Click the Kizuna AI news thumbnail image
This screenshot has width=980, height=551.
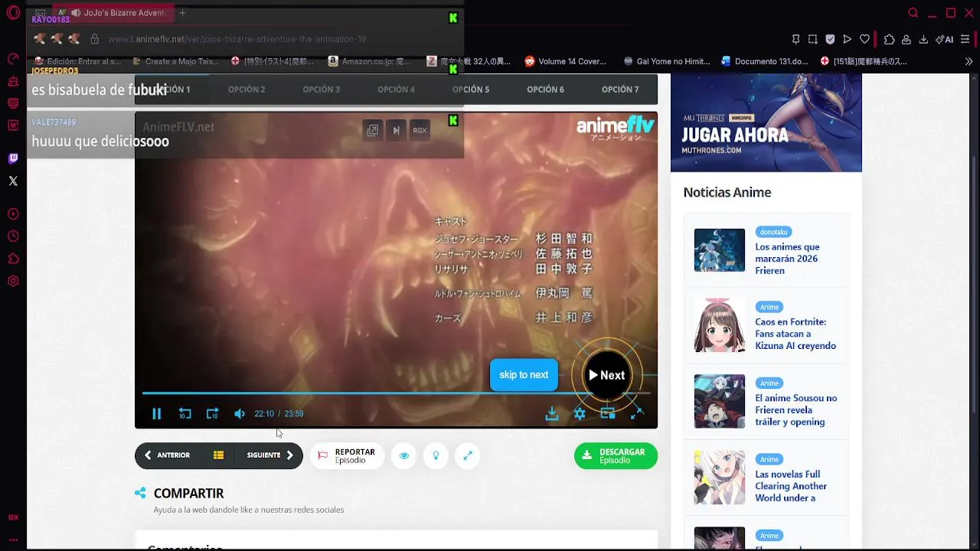720,325
